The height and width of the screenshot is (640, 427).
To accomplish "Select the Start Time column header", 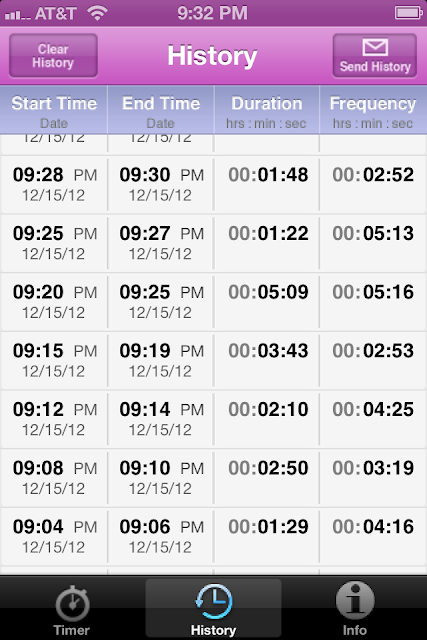I will click(54, 110).
